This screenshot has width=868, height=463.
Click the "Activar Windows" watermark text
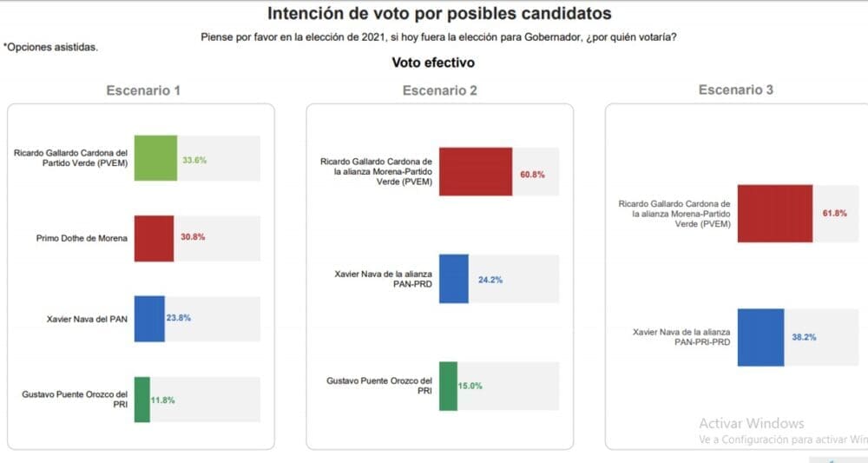point(752,424)
